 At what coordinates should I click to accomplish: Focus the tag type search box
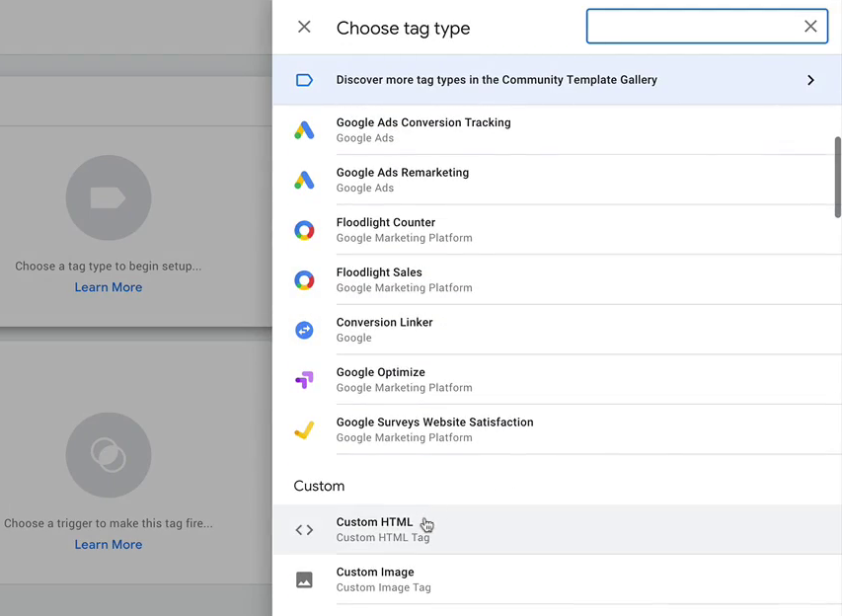click(695, 26)
